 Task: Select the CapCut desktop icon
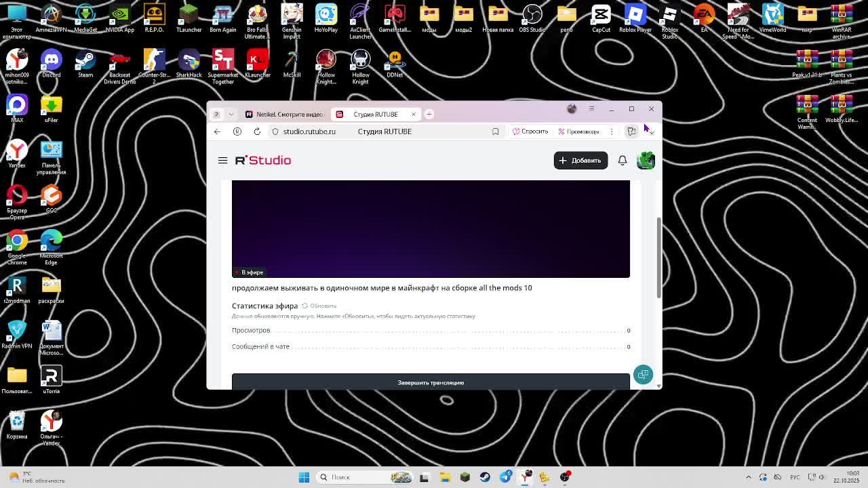(x=601, y=18)
